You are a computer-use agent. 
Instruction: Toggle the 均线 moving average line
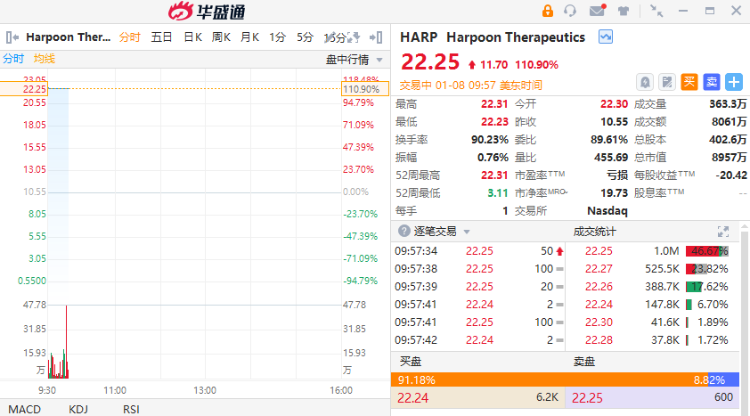(44, 59)
